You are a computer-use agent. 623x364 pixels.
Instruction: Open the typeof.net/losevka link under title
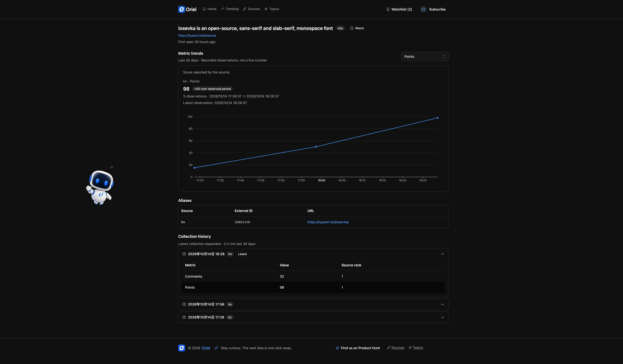click(x=197, y=36)
